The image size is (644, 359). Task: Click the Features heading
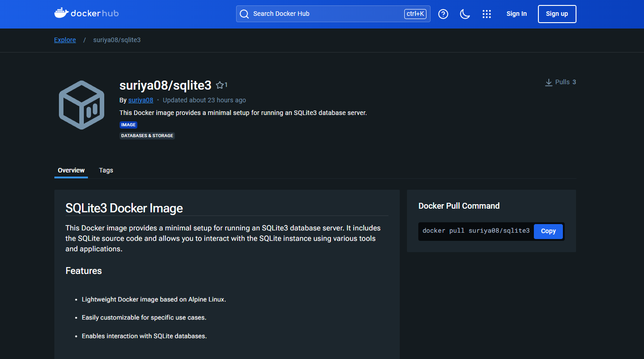pos(84,271)
